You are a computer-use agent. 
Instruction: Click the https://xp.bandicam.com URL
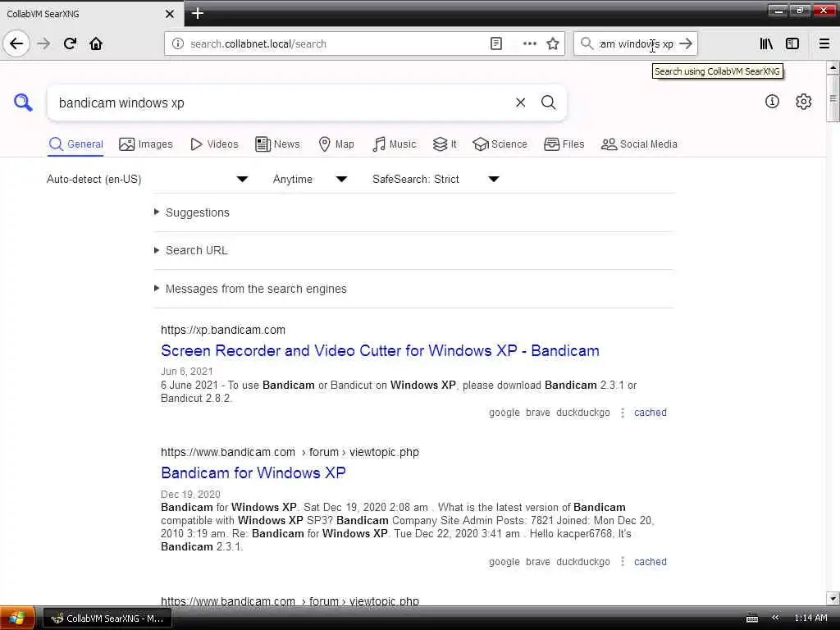(223, 330)
